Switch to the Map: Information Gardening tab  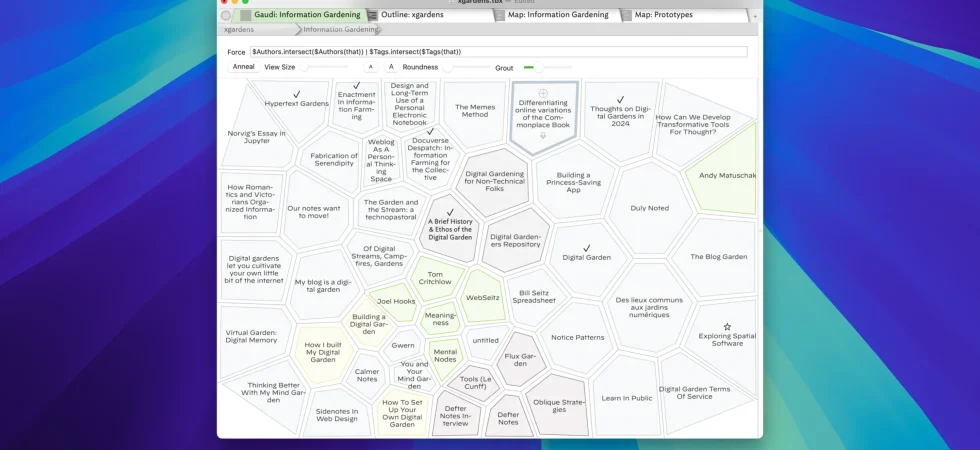pyautogui.click(x=558, y=15)
